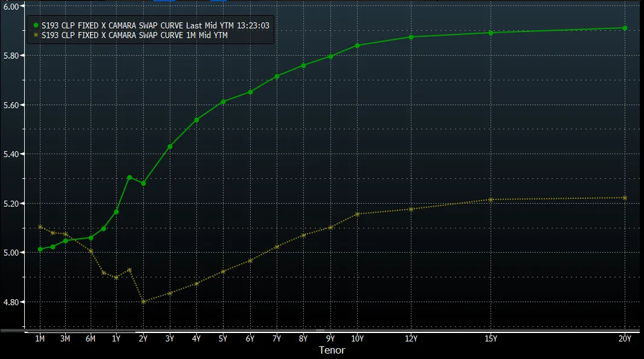This screenshot has width=644, height=359.
Task: Click the 6M tenor axis label
Action: pos(91,339)
